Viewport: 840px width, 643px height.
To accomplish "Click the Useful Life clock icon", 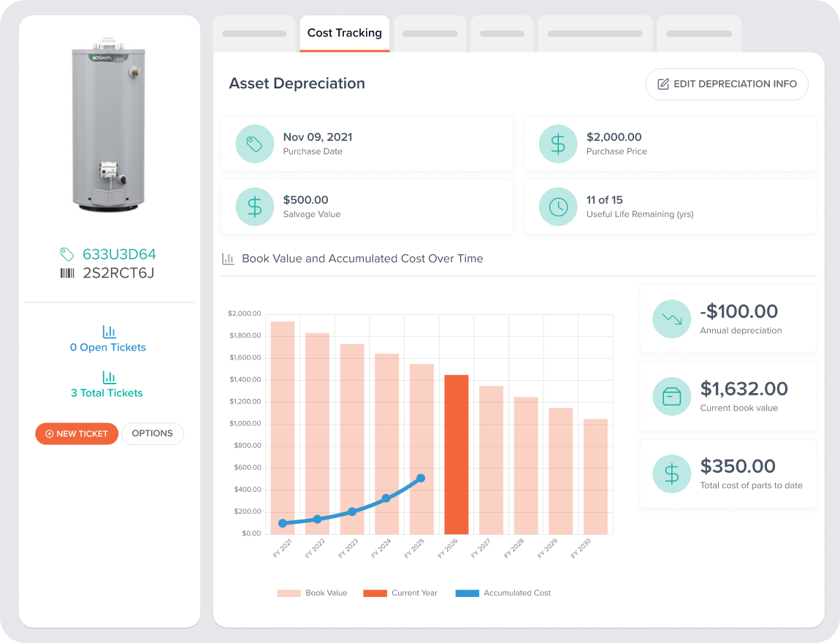I will (557, 207).
